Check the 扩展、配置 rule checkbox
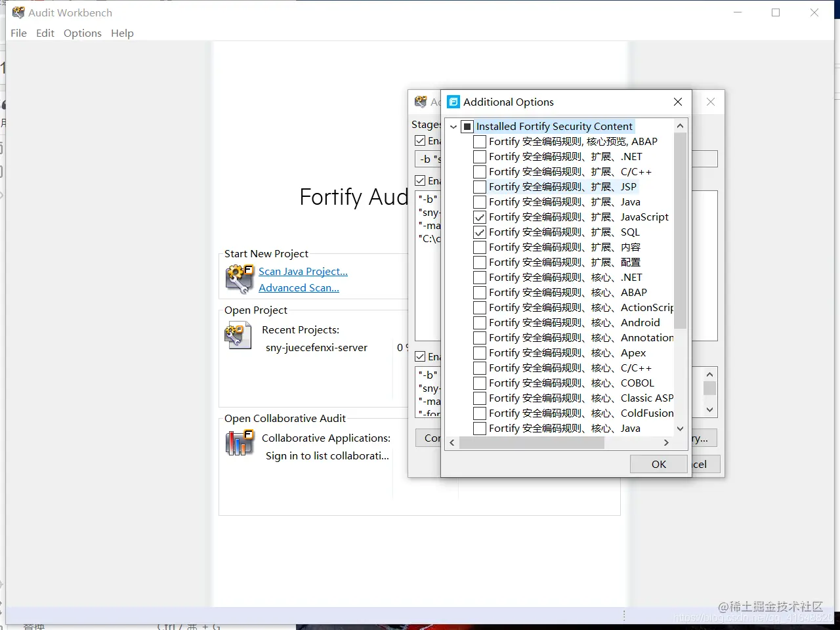The image size is (840, 630). coord(480,262)
